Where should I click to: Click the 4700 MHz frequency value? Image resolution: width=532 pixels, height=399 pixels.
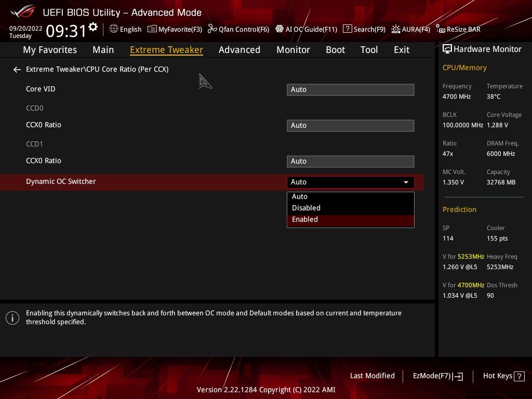click(456, 97)
